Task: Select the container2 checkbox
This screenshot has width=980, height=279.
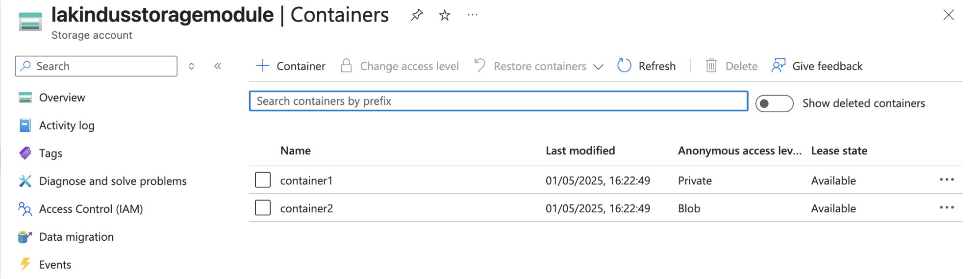Action: [x=263, y=208]
